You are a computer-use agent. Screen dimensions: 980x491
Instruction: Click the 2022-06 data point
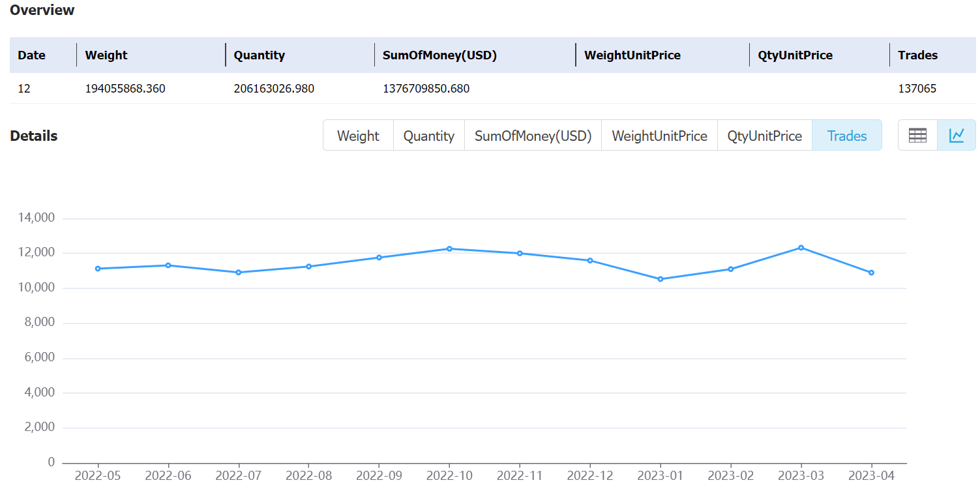(x=168, y=265)
